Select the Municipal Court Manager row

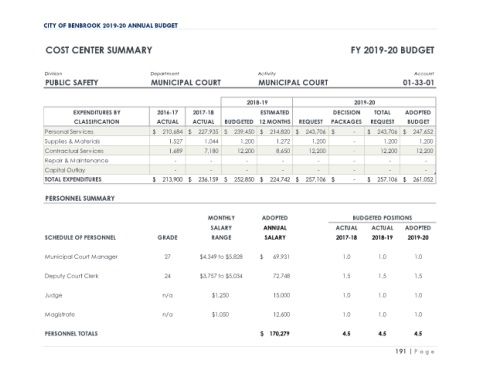240,257
